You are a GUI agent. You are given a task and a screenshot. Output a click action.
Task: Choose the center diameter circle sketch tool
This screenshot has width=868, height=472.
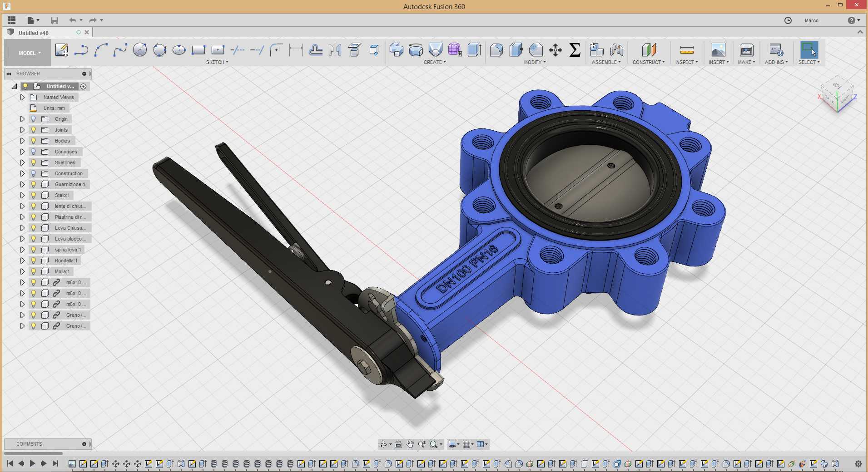click(x=140, y=50)
